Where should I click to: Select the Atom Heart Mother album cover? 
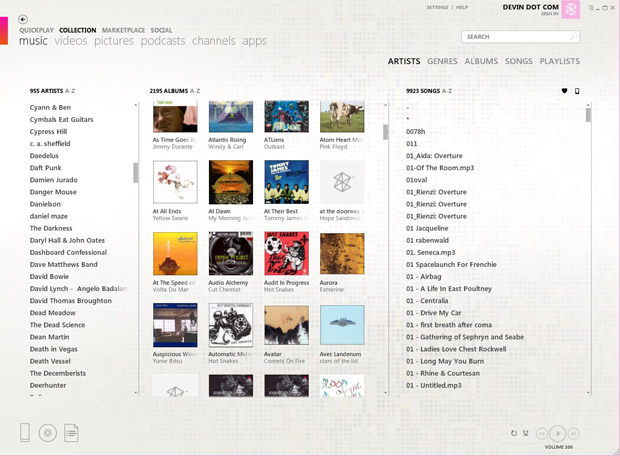(342, 116)
